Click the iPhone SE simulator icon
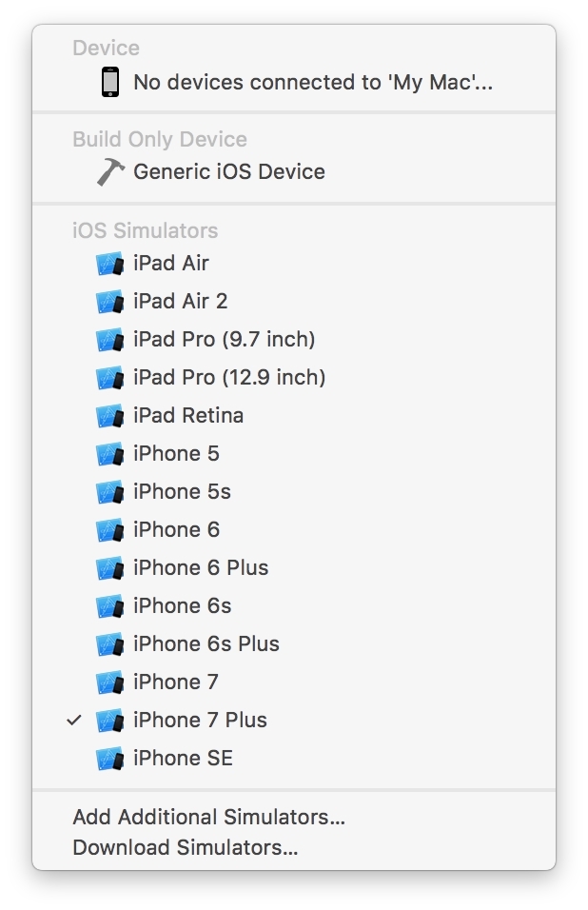This screenshot has height=910, width=588. coord(109,759)
